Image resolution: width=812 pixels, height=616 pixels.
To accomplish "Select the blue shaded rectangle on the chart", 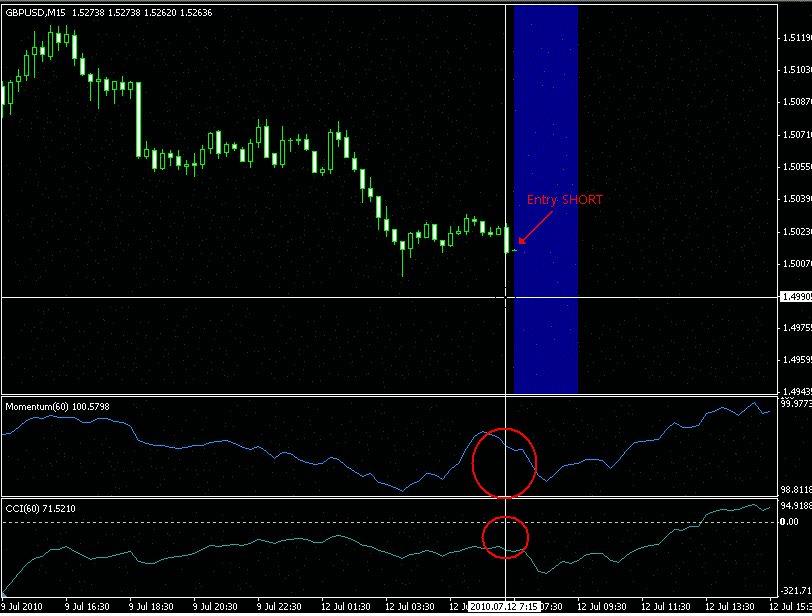I will pyautogui.click(x=546, y=199).
